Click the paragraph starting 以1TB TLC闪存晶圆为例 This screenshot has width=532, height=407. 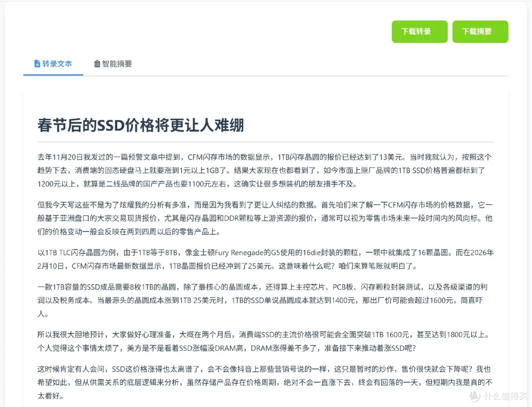click(x=266, y=259)
